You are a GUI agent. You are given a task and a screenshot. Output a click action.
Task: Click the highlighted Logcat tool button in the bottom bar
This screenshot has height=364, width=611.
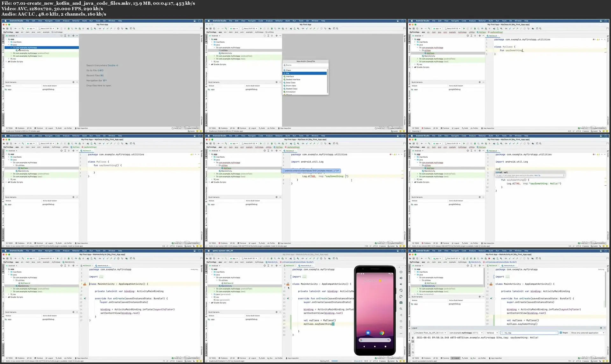pyautogui.click(x=456, y=358)
